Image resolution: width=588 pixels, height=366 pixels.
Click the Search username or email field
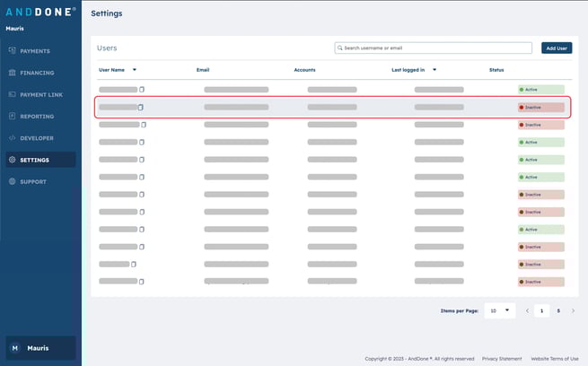[435, 48]
